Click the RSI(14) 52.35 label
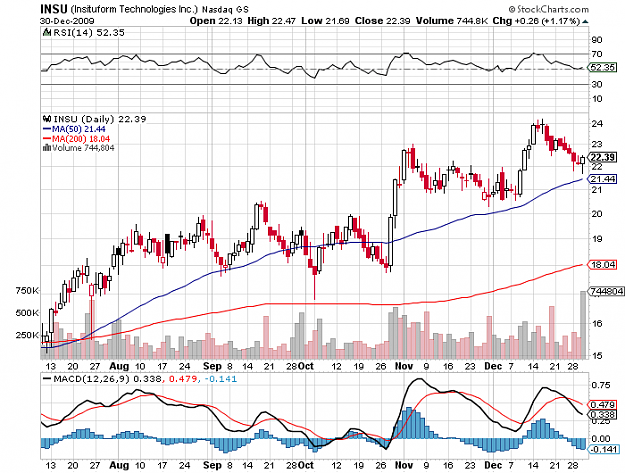625x473 pixels. coord(88,33)
